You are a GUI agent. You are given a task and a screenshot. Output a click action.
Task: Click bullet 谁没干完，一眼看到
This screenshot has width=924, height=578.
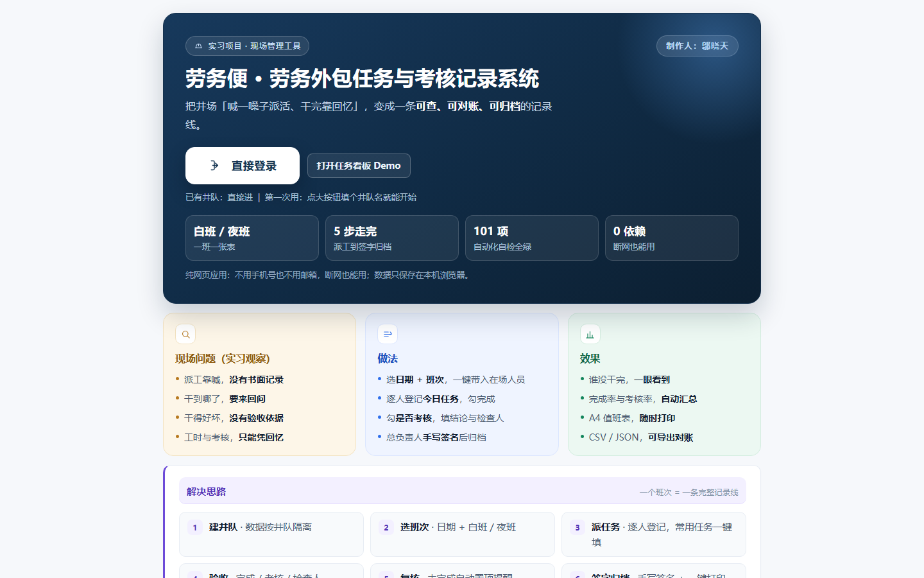tap(629, 380)
